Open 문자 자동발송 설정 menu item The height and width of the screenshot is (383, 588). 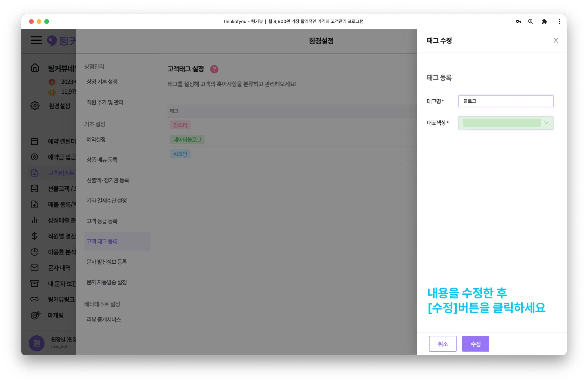point(107,282)
